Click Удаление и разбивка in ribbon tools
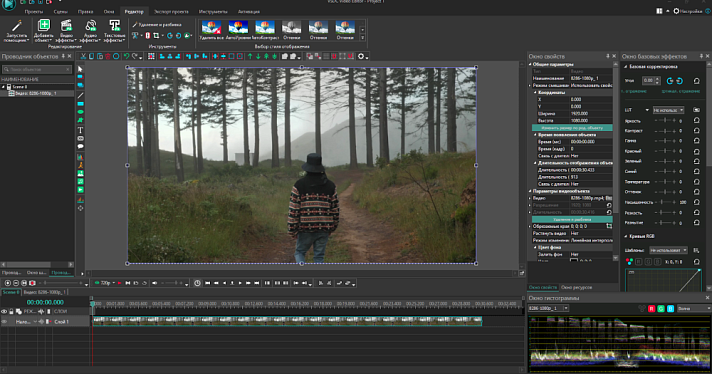Viewport: 712px width, 374px height. pyautogui.click(x=157, y=25)
